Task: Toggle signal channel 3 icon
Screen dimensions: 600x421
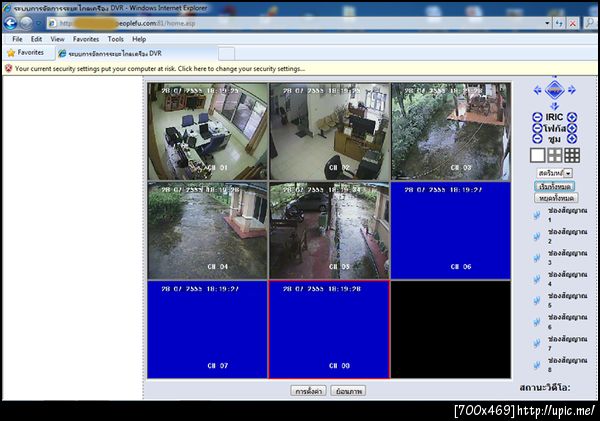Action: [537, 258]
